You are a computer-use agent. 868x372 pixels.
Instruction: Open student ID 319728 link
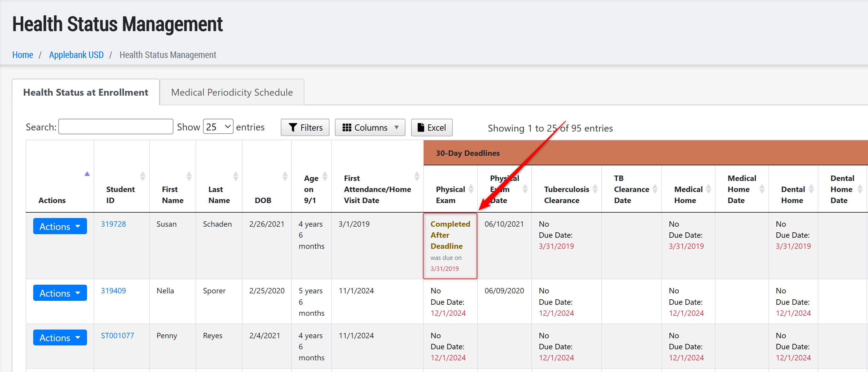(x=113, y=224)
